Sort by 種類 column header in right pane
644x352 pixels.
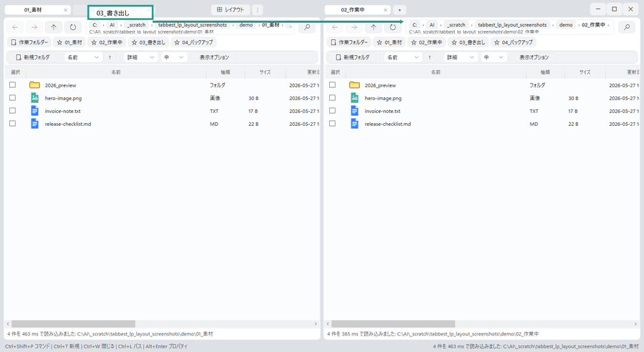(545, 72)
